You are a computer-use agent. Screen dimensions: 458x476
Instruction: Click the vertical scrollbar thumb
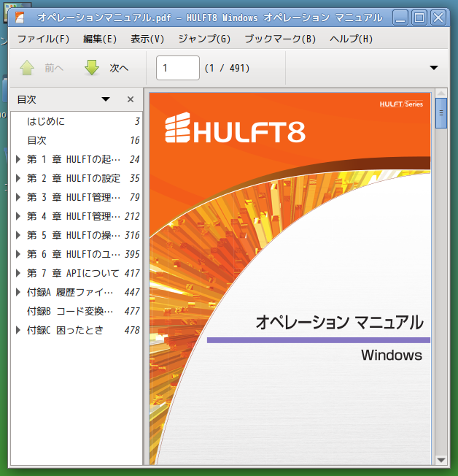point(441,113)
